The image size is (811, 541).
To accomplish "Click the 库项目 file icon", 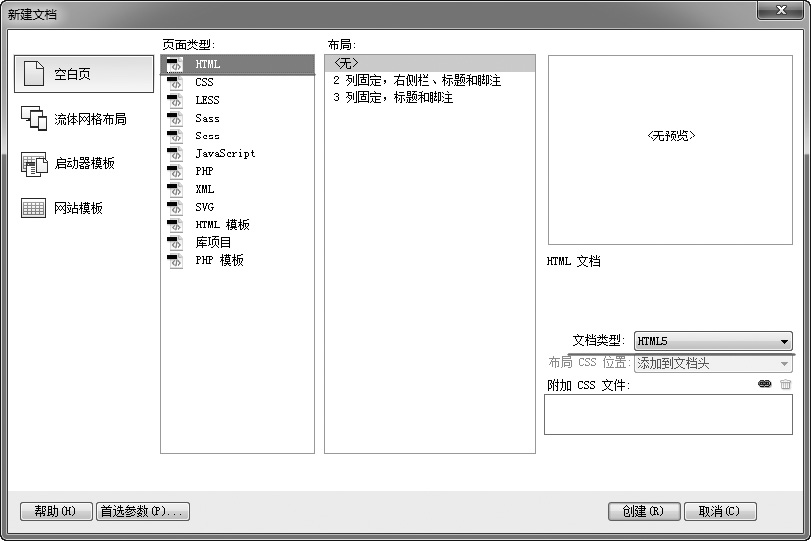I will (x=175, y=242).
